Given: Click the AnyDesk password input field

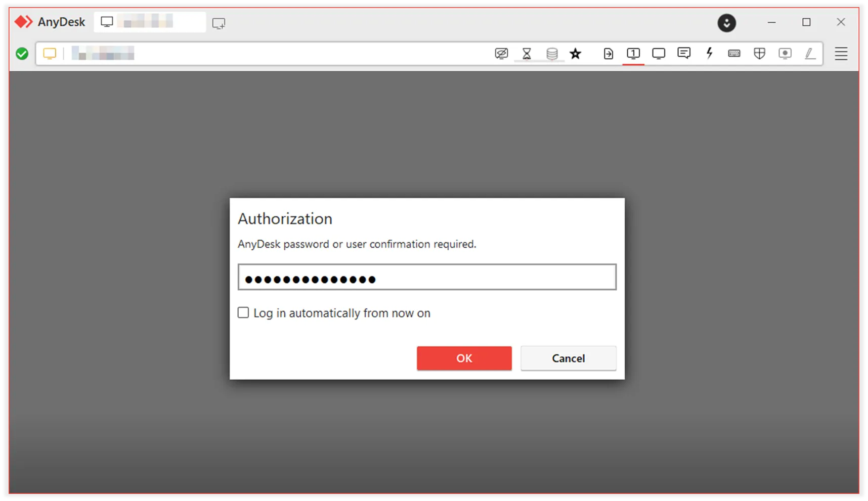Looking at the screenshot, I should pos(427,277).
